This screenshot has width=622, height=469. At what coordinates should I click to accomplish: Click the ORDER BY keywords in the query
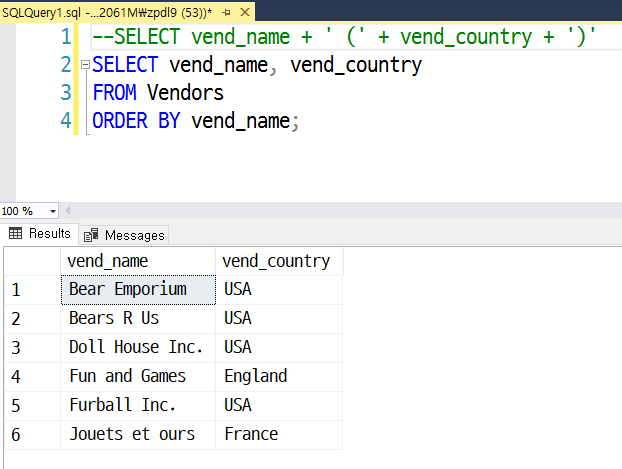(136, 121)
